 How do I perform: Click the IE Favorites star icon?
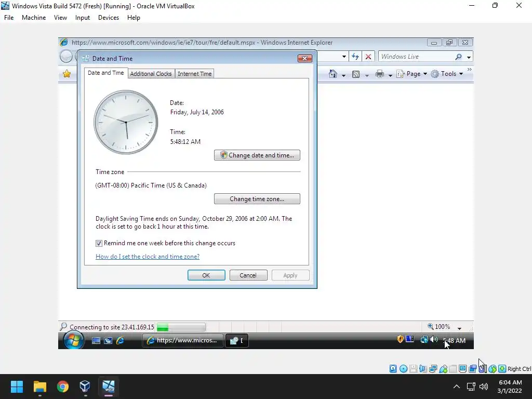67,74
